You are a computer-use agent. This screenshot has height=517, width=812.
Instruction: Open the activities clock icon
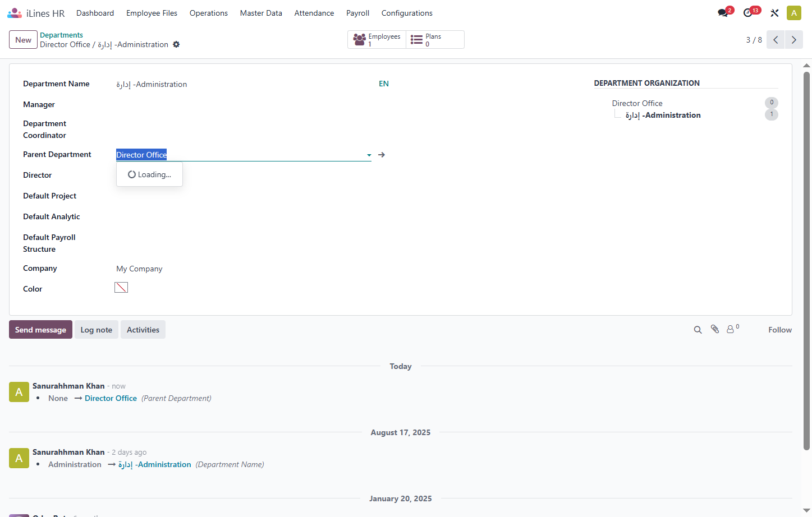point(748,13)
